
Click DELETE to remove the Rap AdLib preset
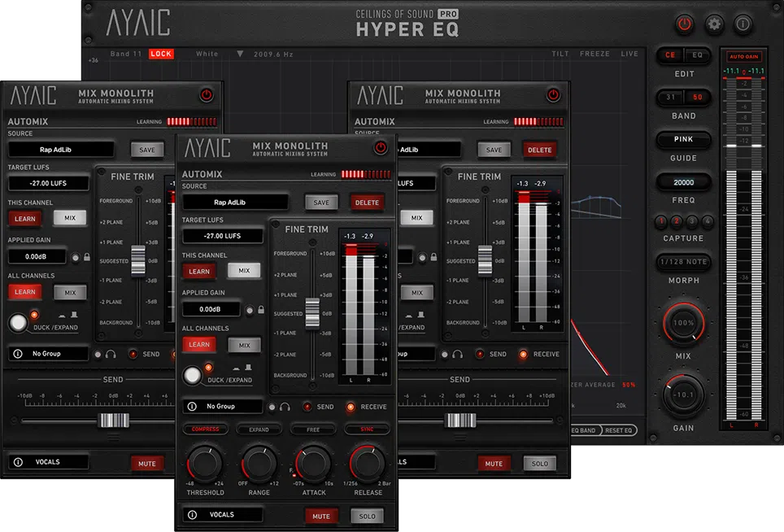[367, 203]
